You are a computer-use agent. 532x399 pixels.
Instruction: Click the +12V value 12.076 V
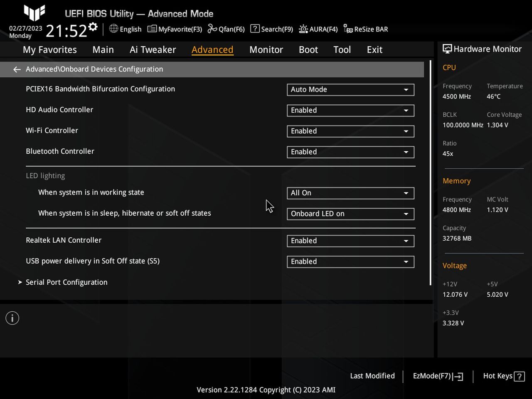[455, 295]
